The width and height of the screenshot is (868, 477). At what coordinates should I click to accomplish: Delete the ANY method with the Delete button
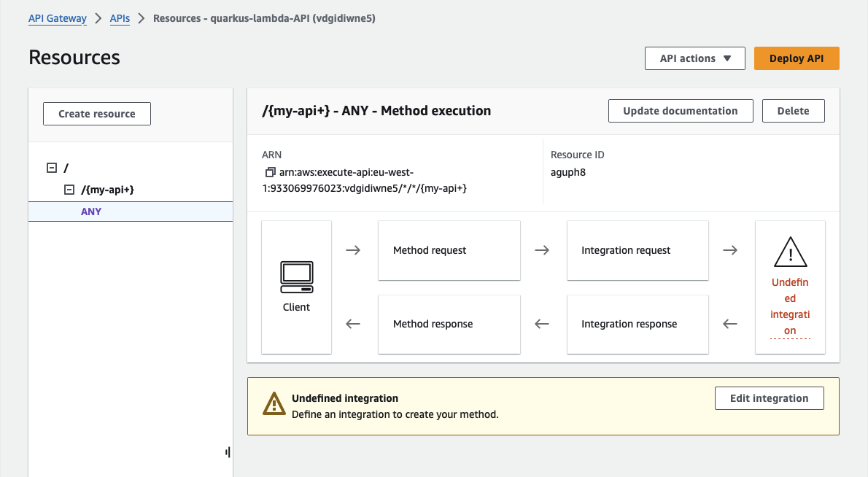click(x=793, y=111)
